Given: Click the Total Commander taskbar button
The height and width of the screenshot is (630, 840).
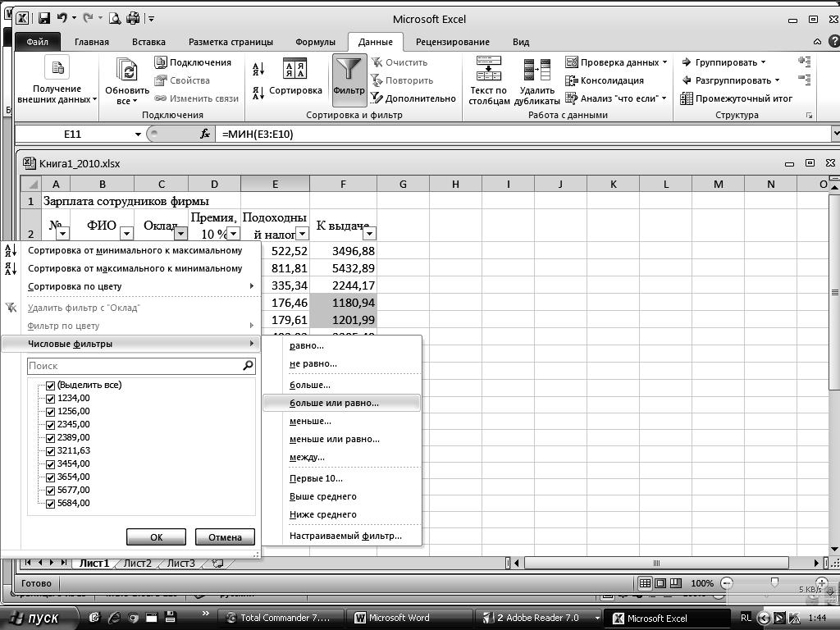Looking at the screenshot, I should [x=281, y=619].
